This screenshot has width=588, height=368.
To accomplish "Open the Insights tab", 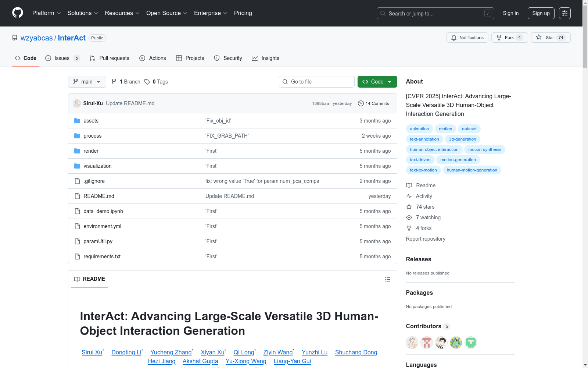I will (265, 58).
